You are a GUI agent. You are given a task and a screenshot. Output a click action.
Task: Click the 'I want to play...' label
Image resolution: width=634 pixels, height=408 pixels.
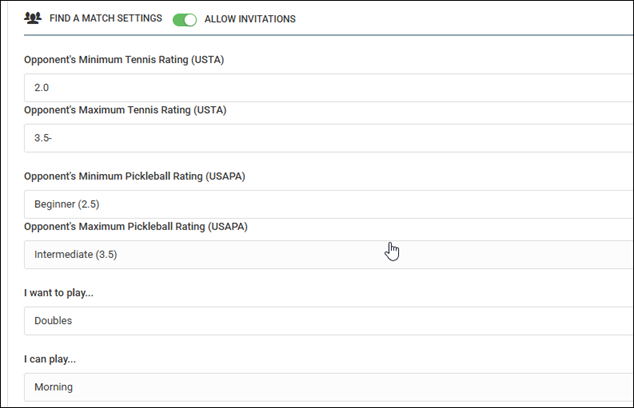tap(59, 293)
